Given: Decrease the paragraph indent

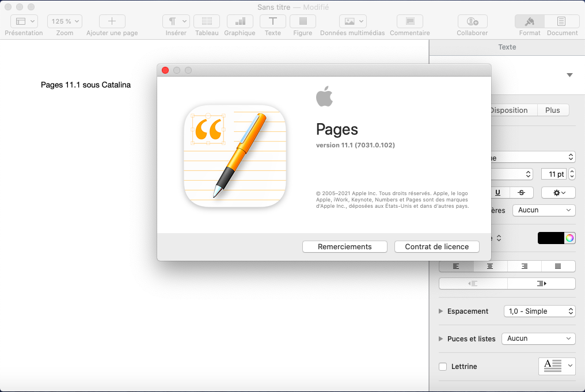Looking at the screenshot, I should (473, 283).
